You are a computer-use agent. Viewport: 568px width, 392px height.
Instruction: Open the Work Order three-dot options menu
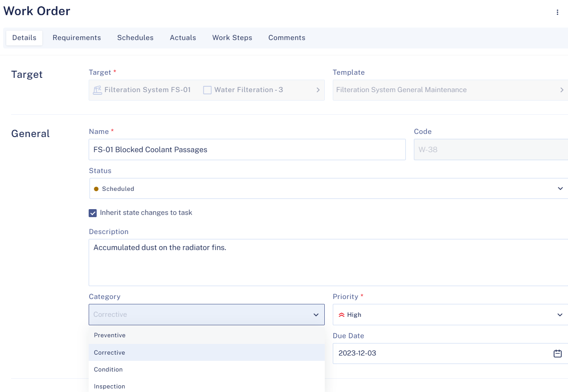tap(557, 12)
